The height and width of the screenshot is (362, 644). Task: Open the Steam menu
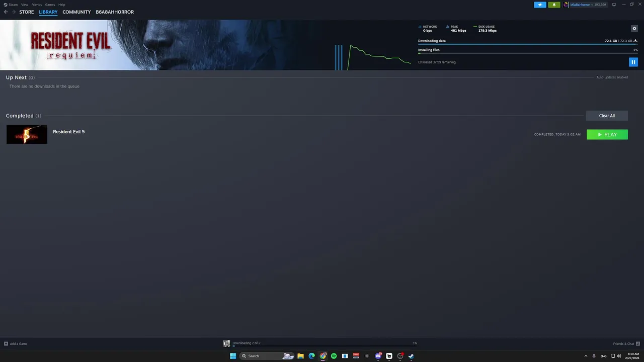11,5
